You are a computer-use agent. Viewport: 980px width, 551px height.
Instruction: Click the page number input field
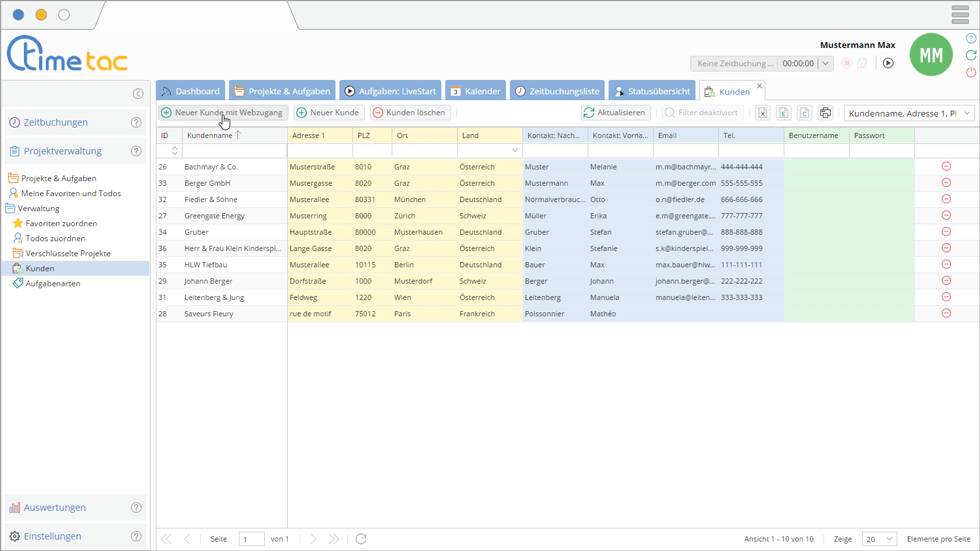(251, 539)
